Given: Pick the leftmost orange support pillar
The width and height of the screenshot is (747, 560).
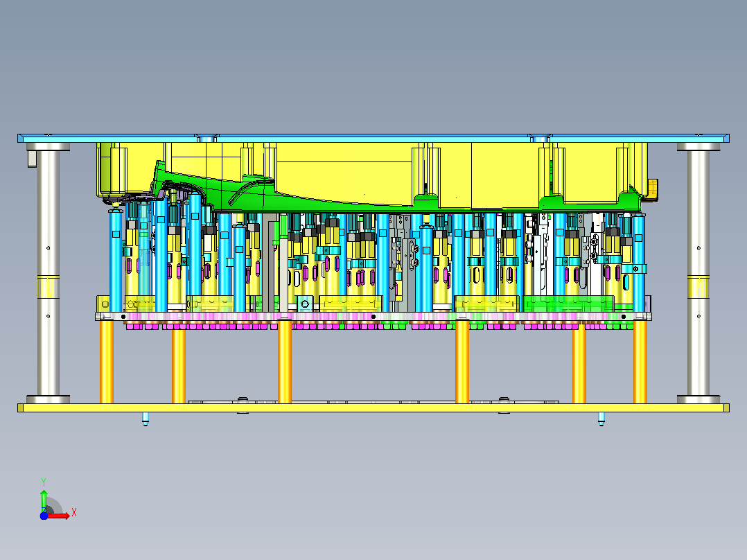Looking at the screenshot, I should (106, 362).
